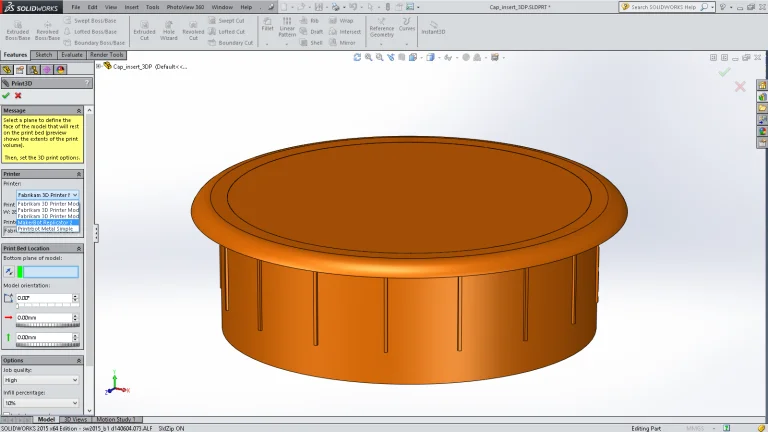The width and height of the screenshot is (768, 432).
Task: Open the Insert menu
Action: [x=131, y=7]
